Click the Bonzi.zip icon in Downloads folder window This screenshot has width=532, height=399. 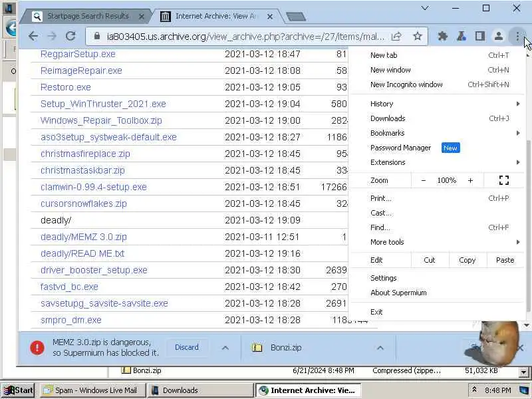[x=126, y=370]
